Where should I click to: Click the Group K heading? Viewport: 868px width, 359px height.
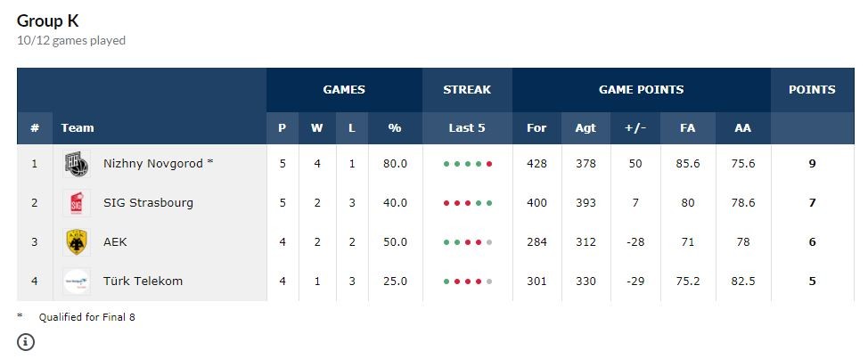tap(47, 20)
